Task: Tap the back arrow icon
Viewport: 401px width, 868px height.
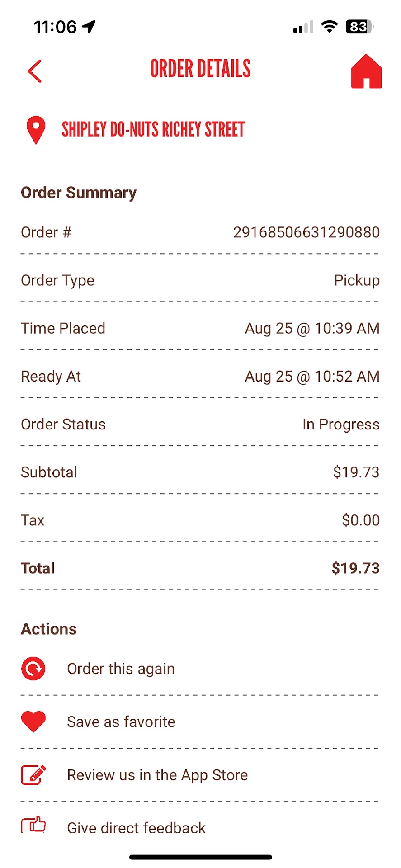Action: pos(35,71)
